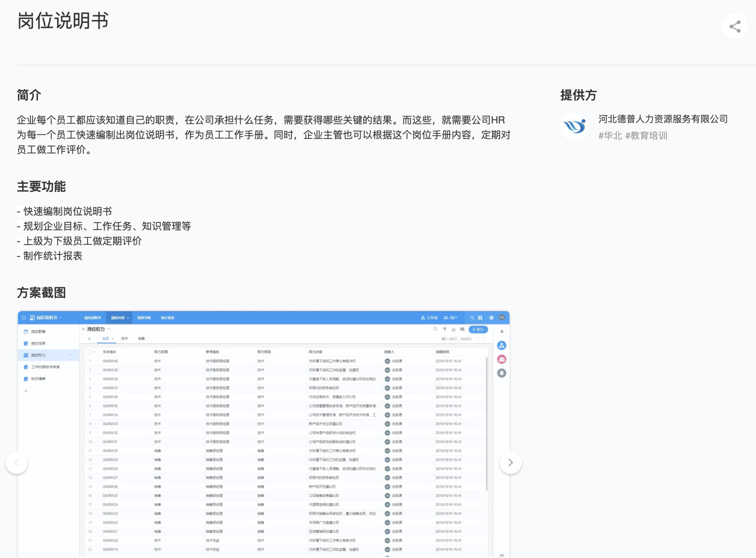Screen dimensions: 756x558
Task: Click the #教育培训 tag
Action: pos(646,136)
